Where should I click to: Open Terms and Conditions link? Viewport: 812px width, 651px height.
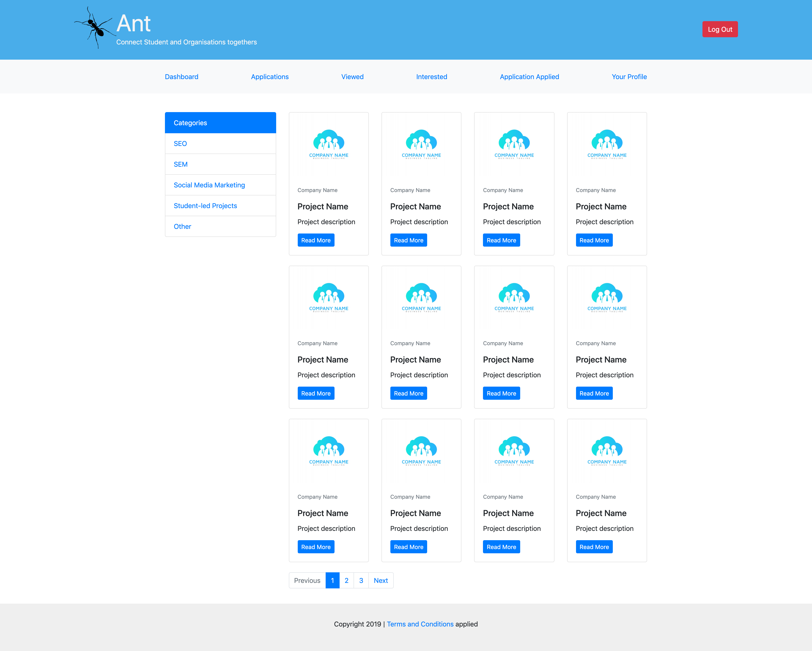pos(420,624)
